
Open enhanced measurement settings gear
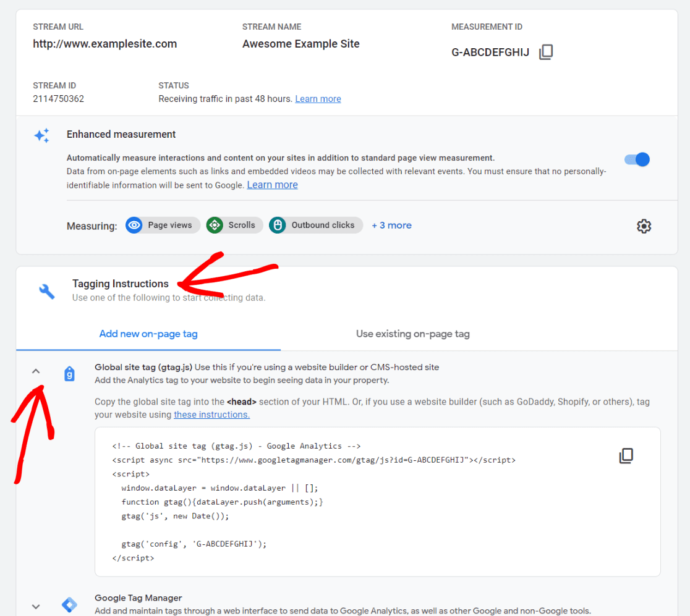coord(644,226)
